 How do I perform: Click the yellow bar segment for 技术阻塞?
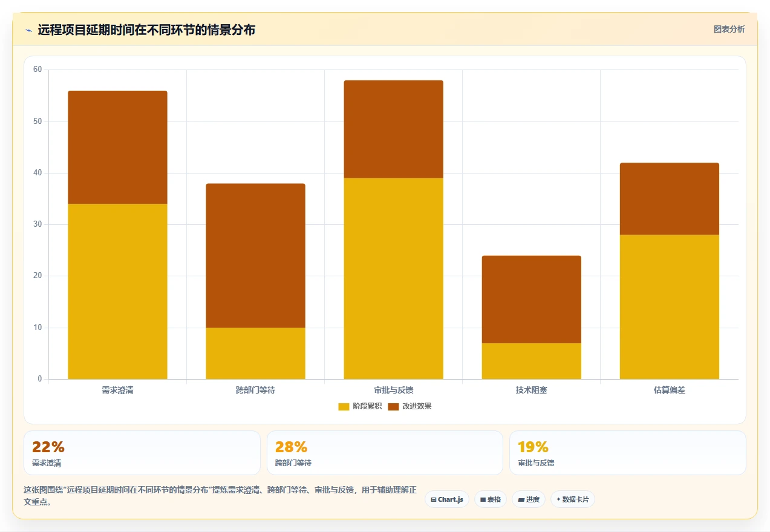click(x=531, y=361)
